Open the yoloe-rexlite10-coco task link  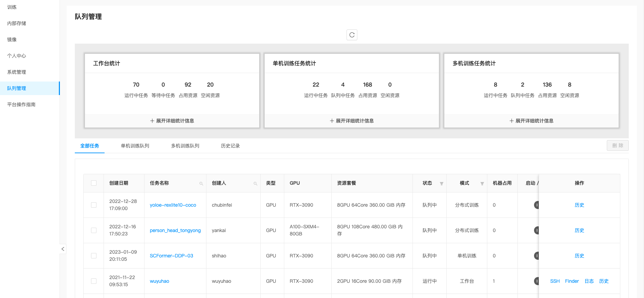(173, 205)
